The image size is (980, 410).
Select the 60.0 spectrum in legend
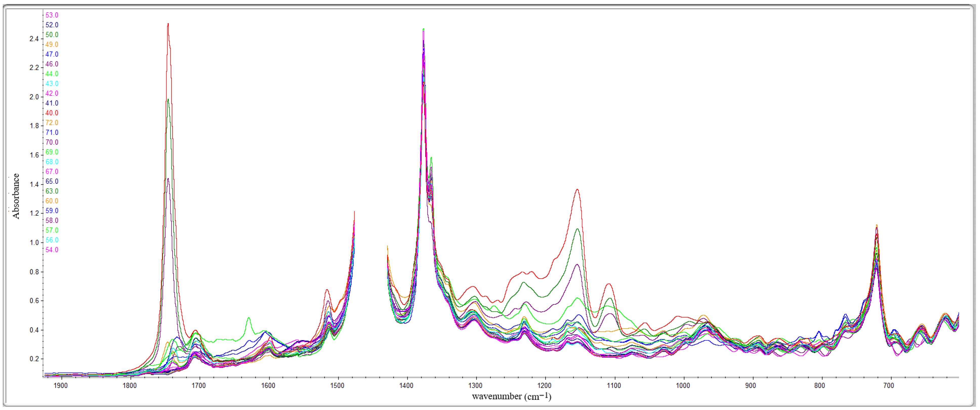pos(52,201)
